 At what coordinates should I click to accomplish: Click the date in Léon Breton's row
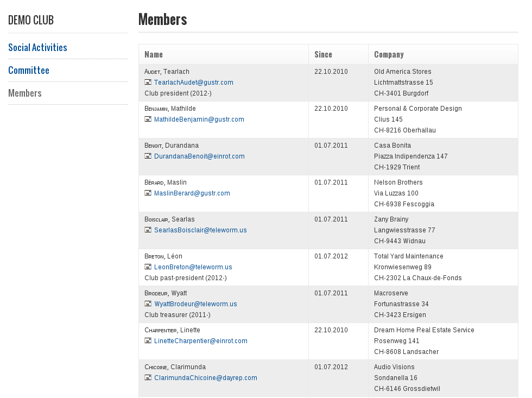[331, 256]
